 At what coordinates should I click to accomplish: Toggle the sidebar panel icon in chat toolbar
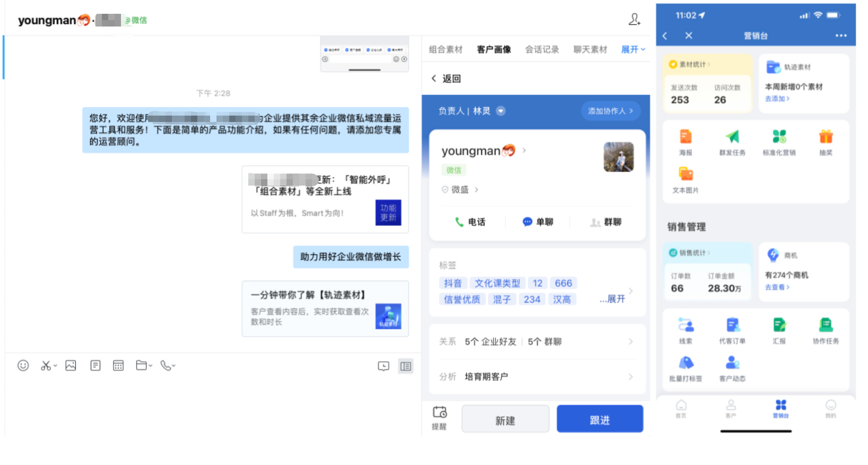406,366
